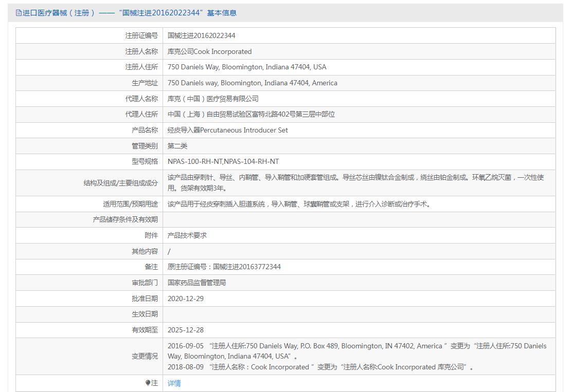This screenshot has width=571, height=392.
Task: Click approval date 2020-12-29
Action: coord(185,298)
